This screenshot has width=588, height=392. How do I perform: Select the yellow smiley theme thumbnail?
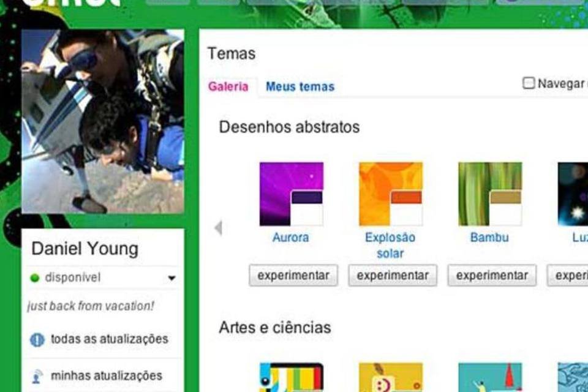tap(391, 377)
